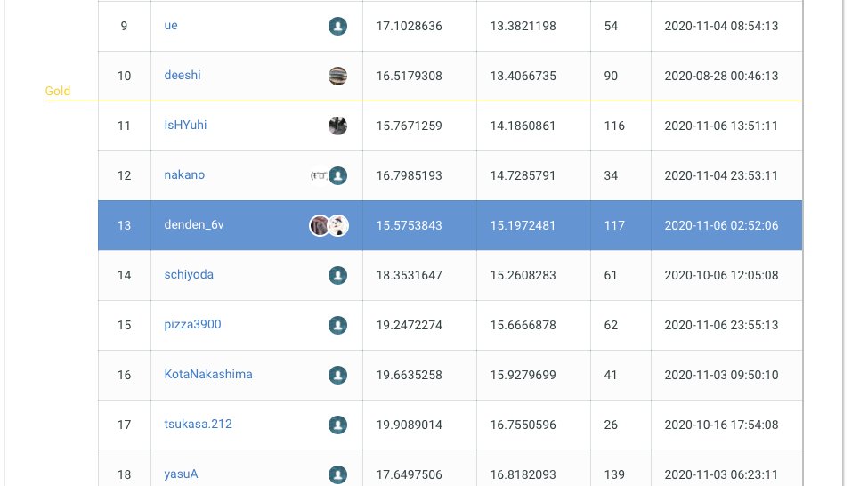Click timestamp 2020-11-04 08:54:13

point(721,26)
